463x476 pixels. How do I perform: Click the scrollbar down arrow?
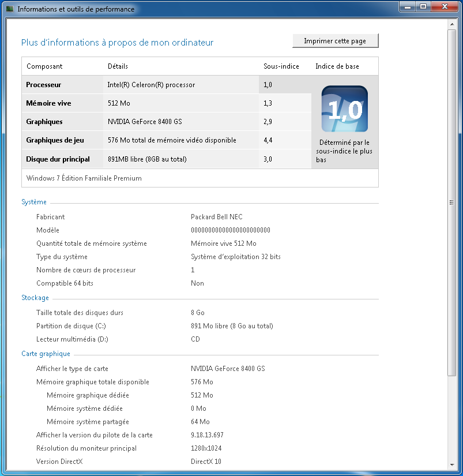[452, 465]
